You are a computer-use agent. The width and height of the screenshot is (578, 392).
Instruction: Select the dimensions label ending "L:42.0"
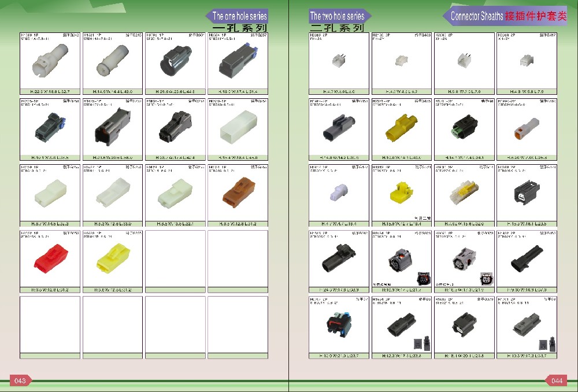[x=113, y=92]
